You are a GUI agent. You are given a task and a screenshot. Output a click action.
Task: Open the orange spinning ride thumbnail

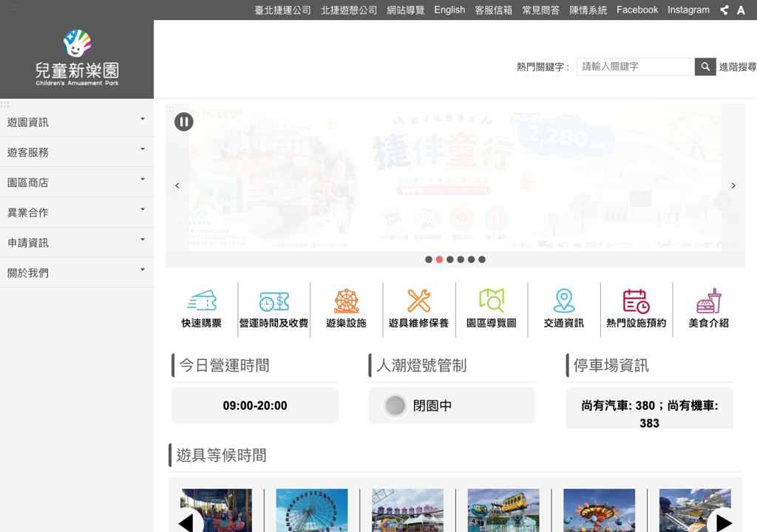(599, 511)
